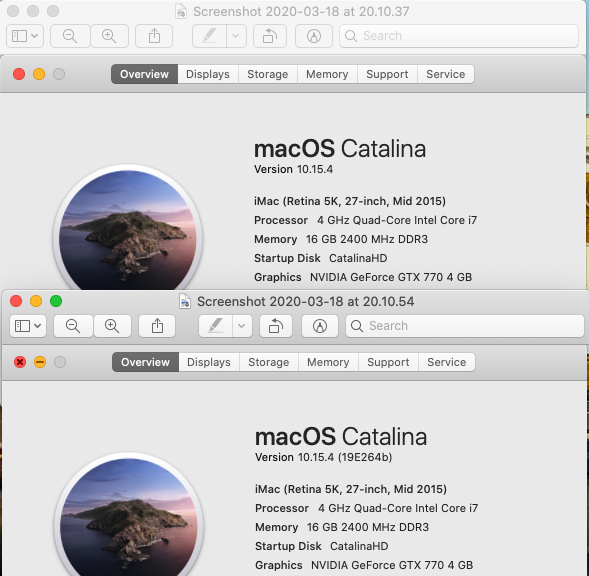Viewport: 589px width, 576px height.
Task: Click Startup Disk CatalinaHD in the upper screenshot
Action: tap(320, 258)
